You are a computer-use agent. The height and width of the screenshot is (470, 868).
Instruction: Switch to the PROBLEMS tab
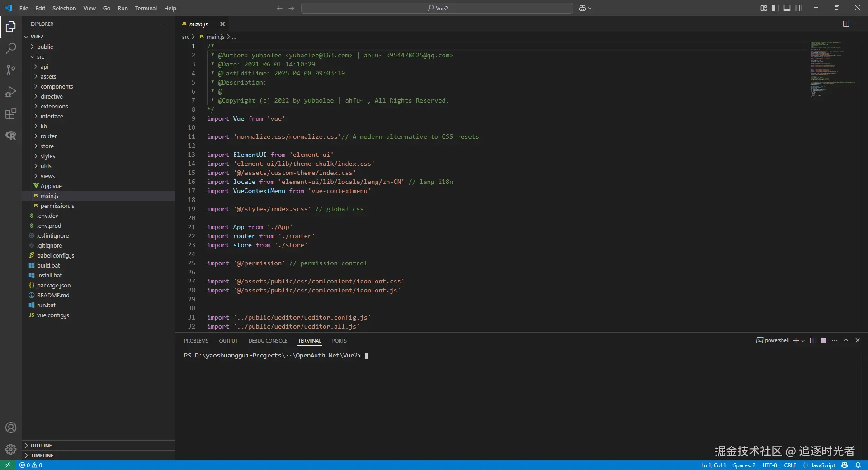click(196, 341)
